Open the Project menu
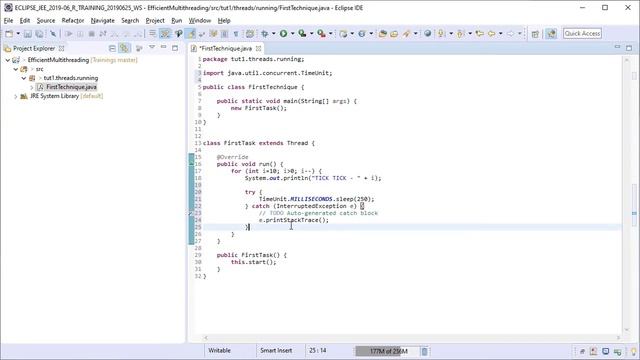Image resolution: width=640 pixels, height=360 pixels. (x=155, y=20)
